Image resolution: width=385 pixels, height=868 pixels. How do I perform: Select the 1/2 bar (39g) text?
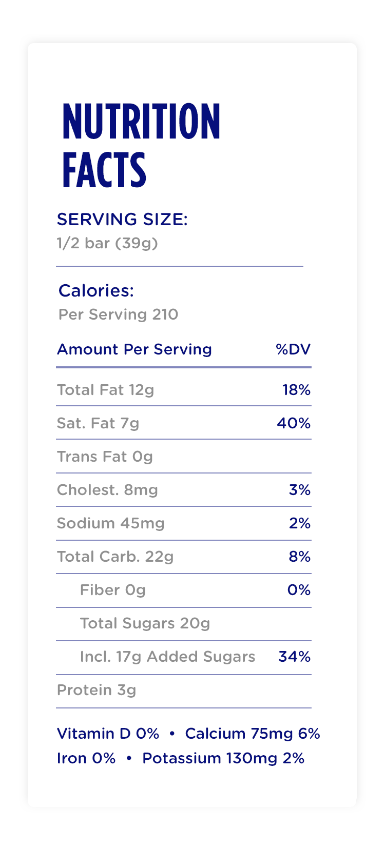click(107, 243)
